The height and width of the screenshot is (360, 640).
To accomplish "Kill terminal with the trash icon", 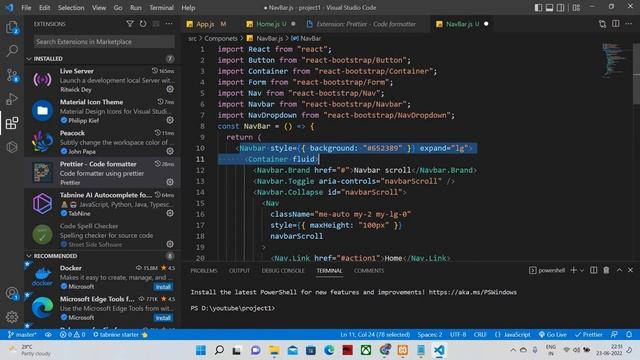I will pyautogui.click(x=606, y=270).
